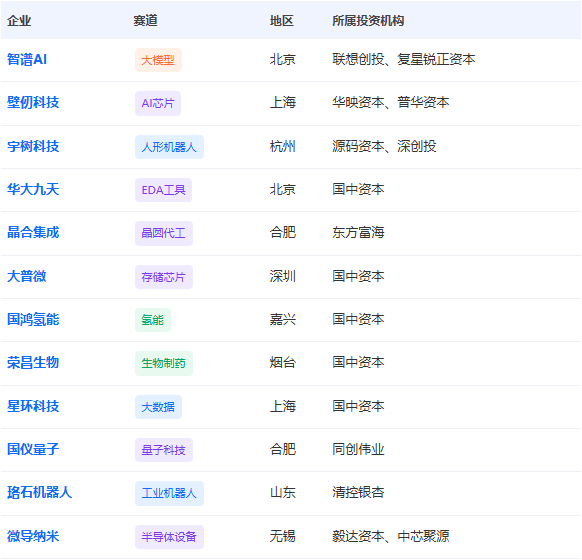The image size is (582, 560).
Task: Click 国中资本 in the 国鸿氢能 row
Action: tap(358, 320)
